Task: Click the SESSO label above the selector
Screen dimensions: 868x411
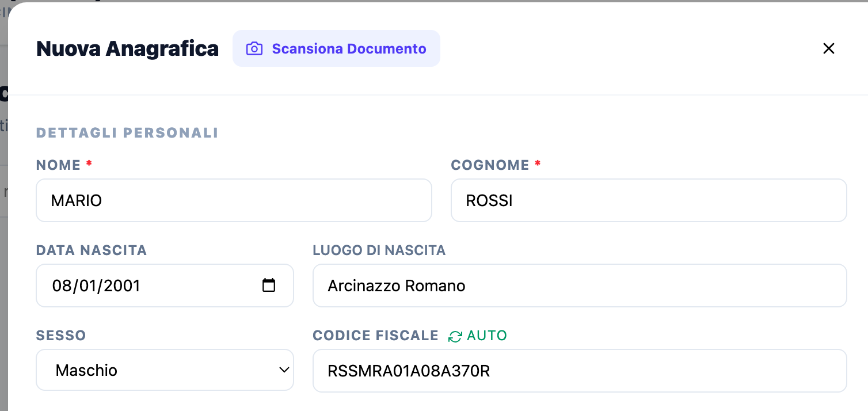Action: 60,335
